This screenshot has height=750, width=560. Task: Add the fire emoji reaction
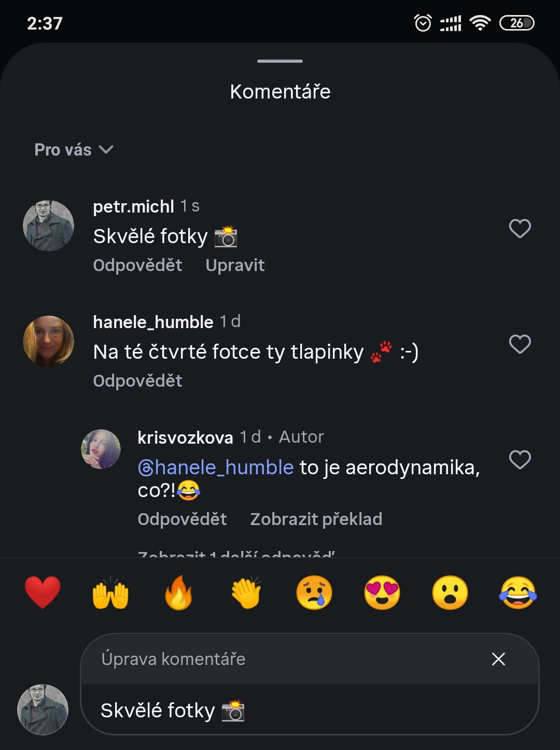click(178, 592)
